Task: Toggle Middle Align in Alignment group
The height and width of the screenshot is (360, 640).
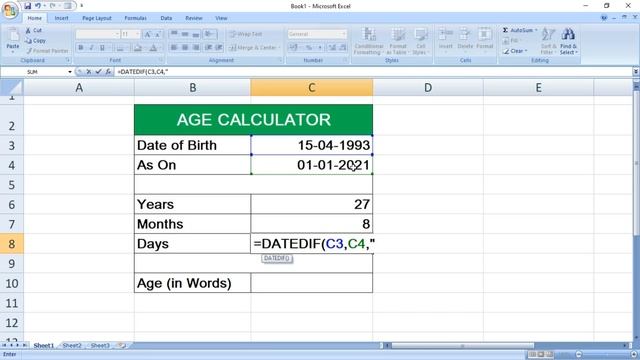Action: tap(185, 34)
